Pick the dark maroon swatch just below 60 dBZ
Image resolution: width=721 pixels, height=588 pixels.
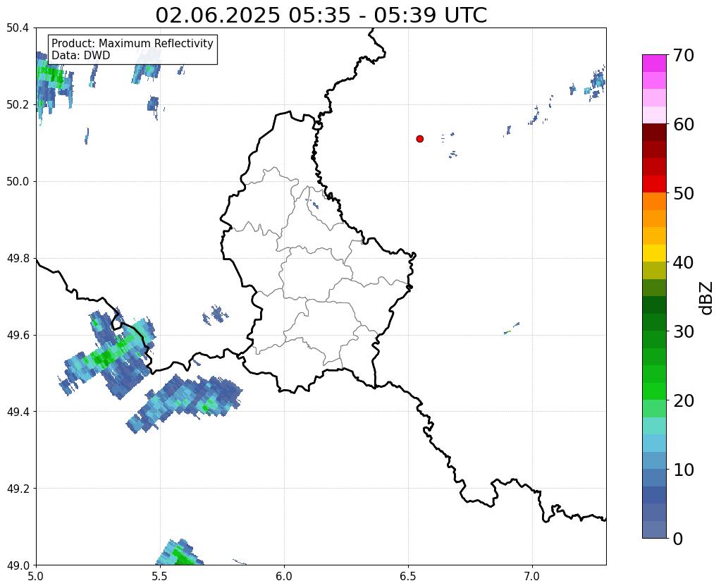[x=654, y=133]
